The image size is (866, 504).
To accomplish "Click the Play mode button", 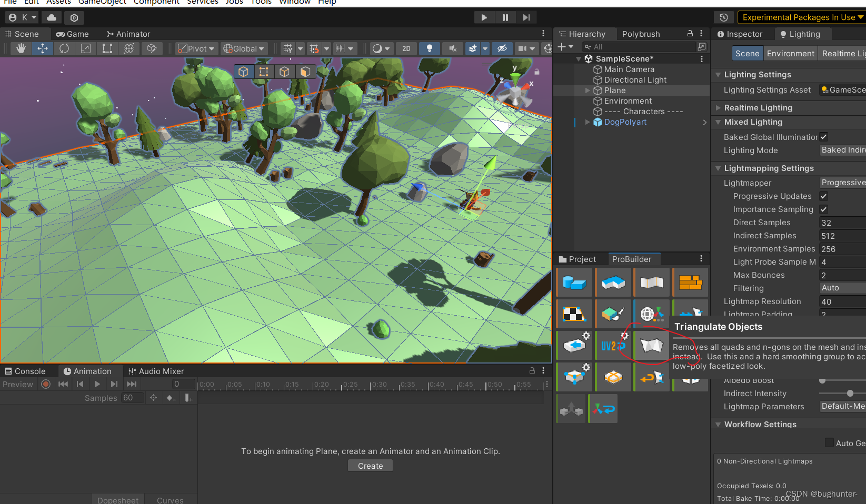I will tap(484, 17).
